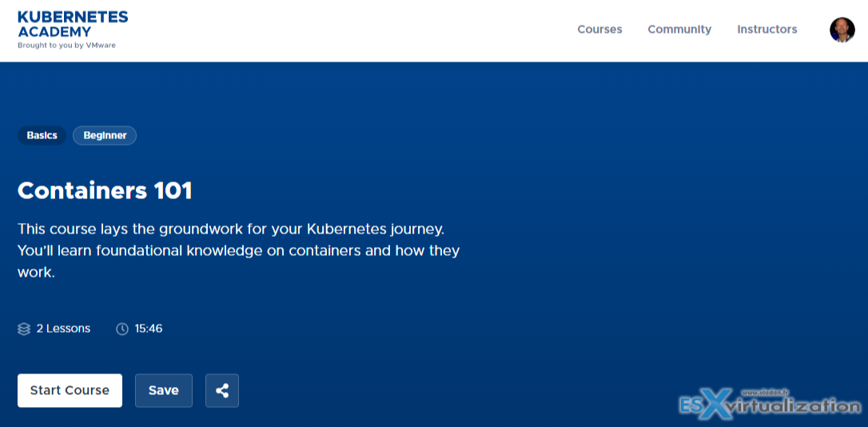Click the stacked layers lessons icon
The height and width of the screenshot is (427, 868).
(x=24, y=329)
